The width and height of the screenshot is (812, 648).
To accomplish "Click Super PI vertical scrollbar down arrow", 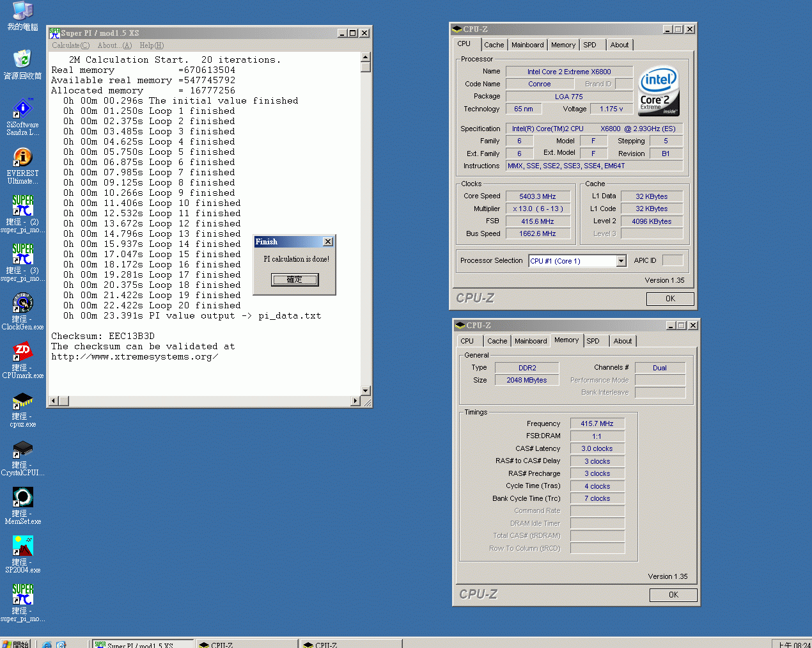I will 366,390.
